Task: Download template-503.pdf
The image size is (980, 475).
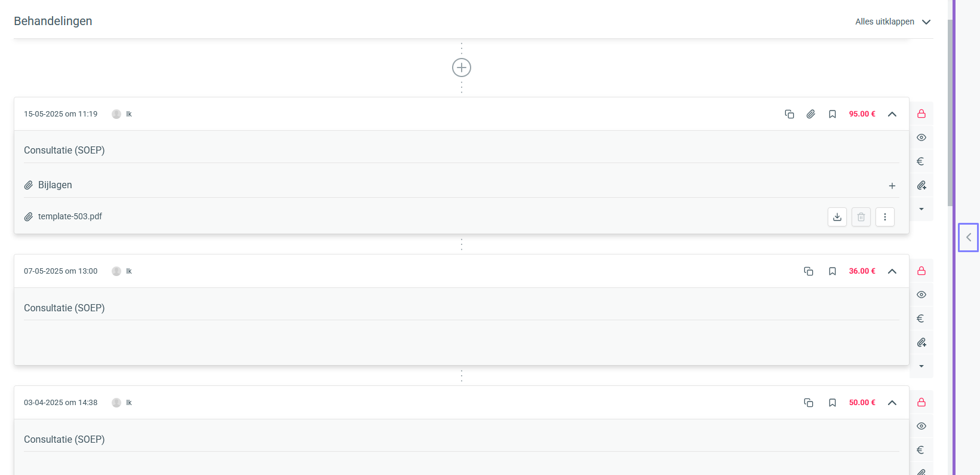Action: coord(837,217)
